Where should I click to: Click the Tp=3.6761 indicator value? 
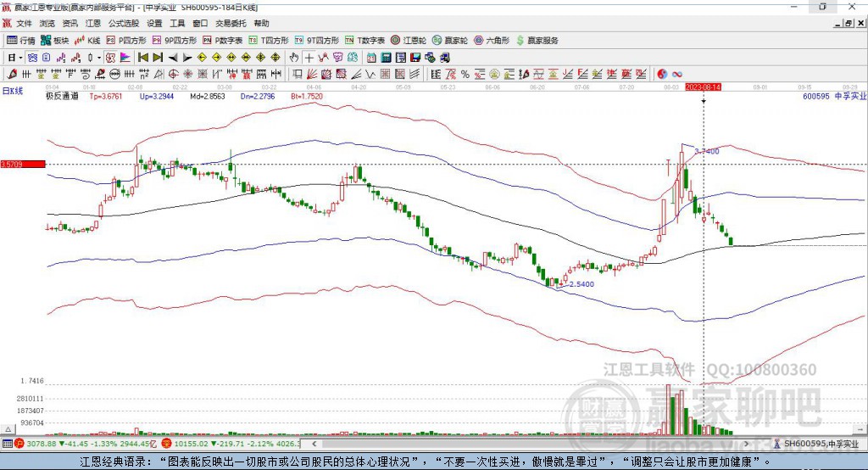(x=105, y=96)
